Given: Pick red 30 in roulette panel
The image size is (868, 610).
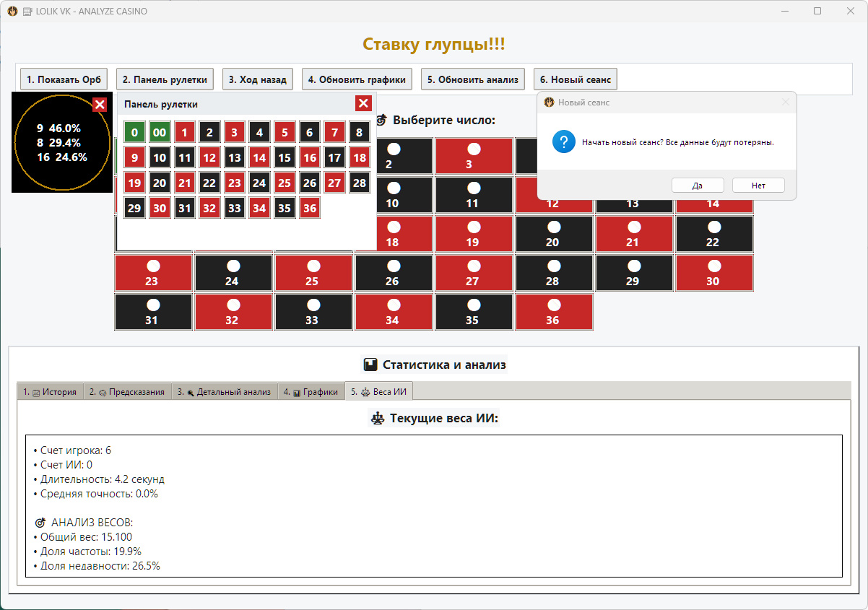Looking at the screenshot, I should tap(159, 208).
